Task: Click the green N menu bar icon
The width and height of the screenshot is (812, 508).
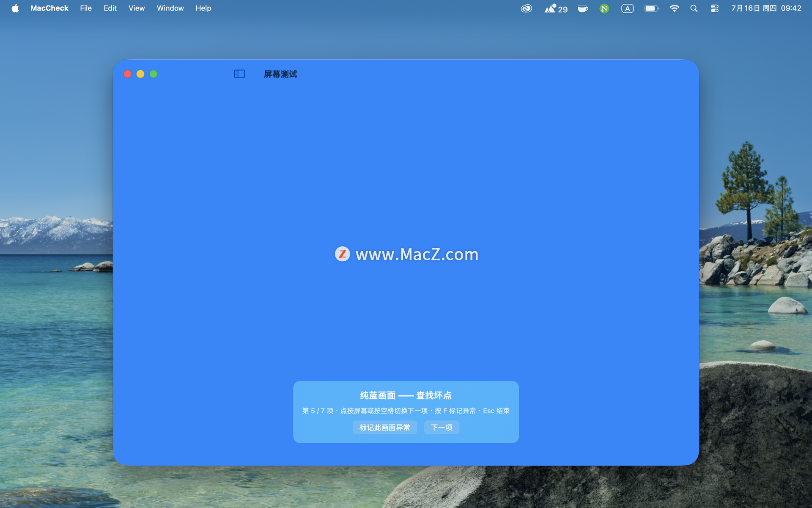Action: pos(604,8)
